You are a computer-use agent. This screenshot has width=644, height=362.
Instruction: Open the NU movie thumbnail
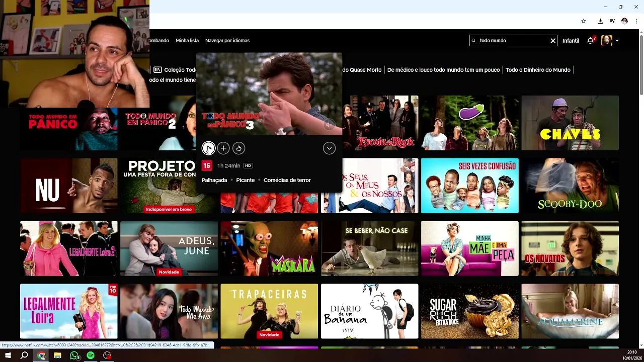pyautogui.click(x=69, y=186)
